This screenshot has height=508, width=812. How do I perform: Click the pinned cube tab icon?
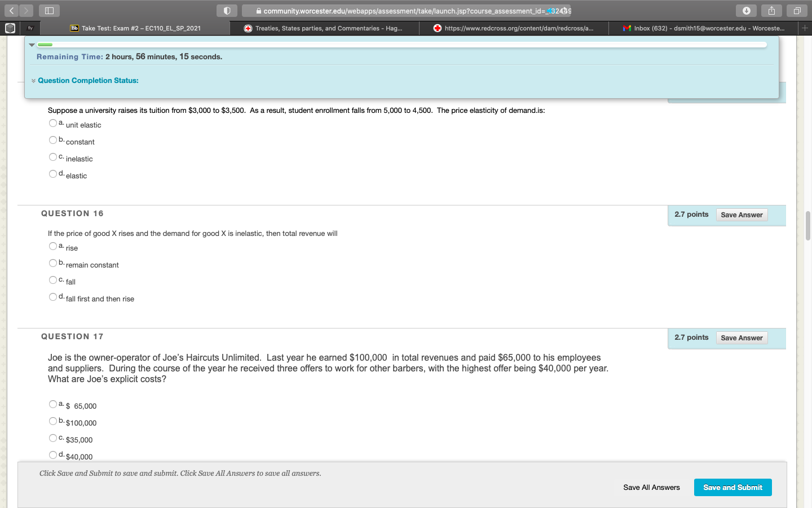click(x=10, y=28)
